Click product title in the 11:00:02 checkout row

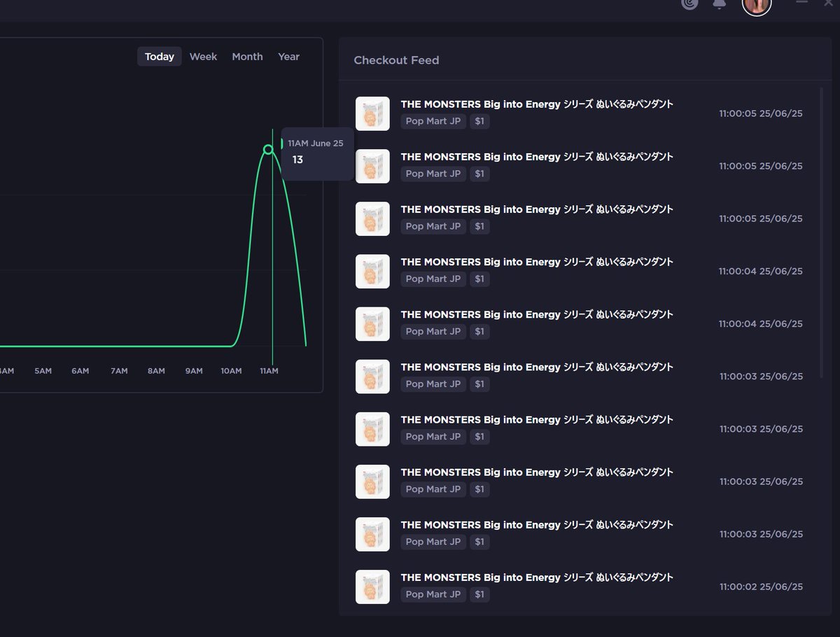537,577
